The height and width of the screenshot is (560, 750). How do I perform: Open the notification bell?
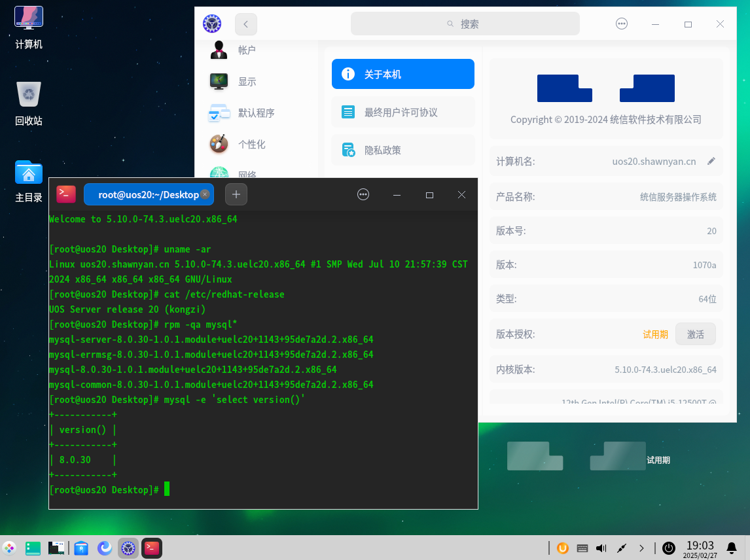pos(731,548)
